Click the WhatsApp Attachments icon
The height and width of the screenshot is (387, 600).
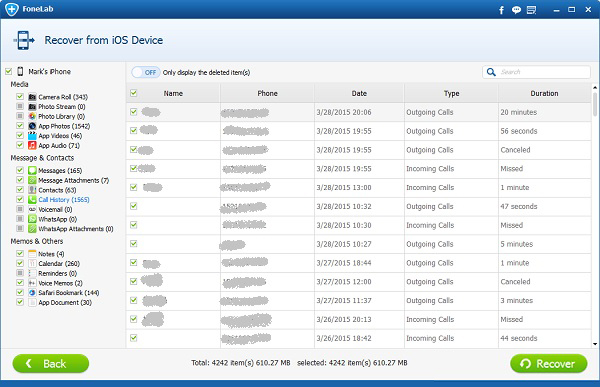click(32, 229)
